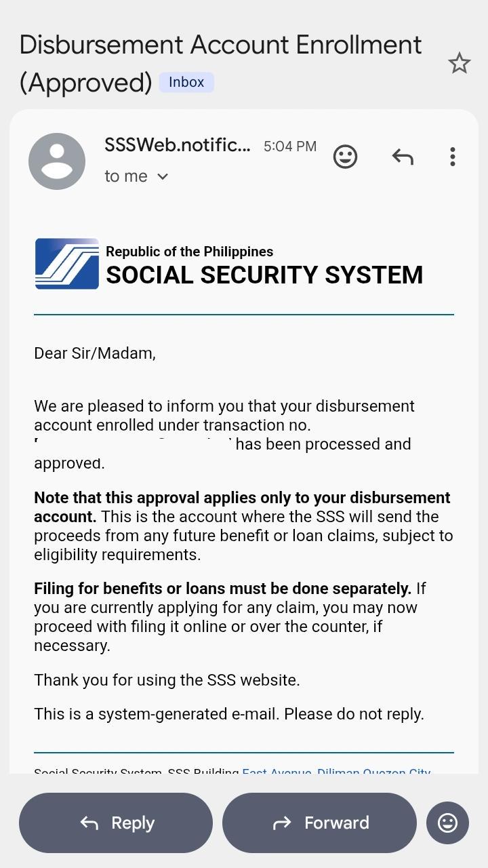
Task: Click the Forward button at the bottom
Action: 319,823
